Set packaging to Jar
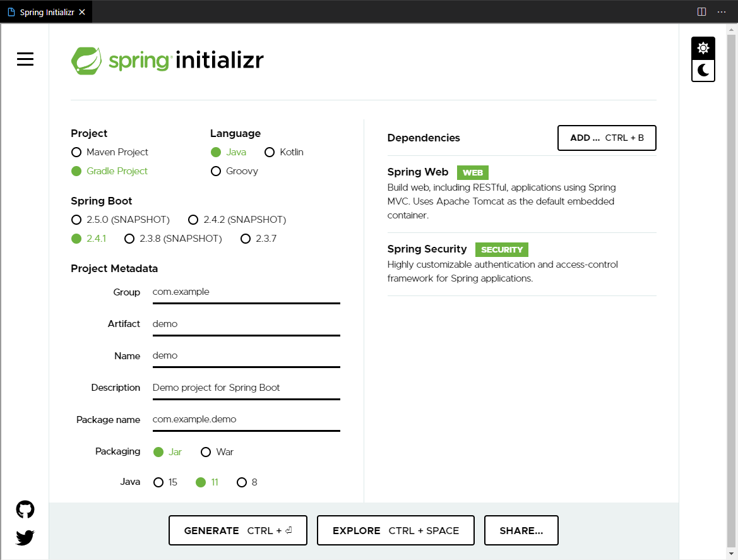 [x=167, y=452]
